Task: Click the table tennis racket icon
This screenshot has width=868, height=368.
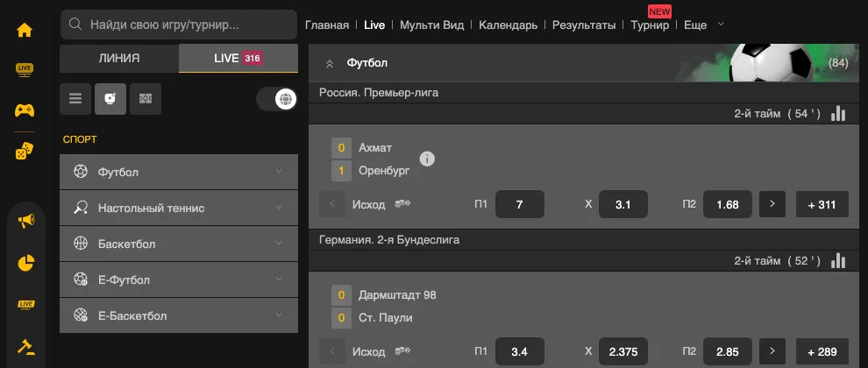Action: [81, 208]
